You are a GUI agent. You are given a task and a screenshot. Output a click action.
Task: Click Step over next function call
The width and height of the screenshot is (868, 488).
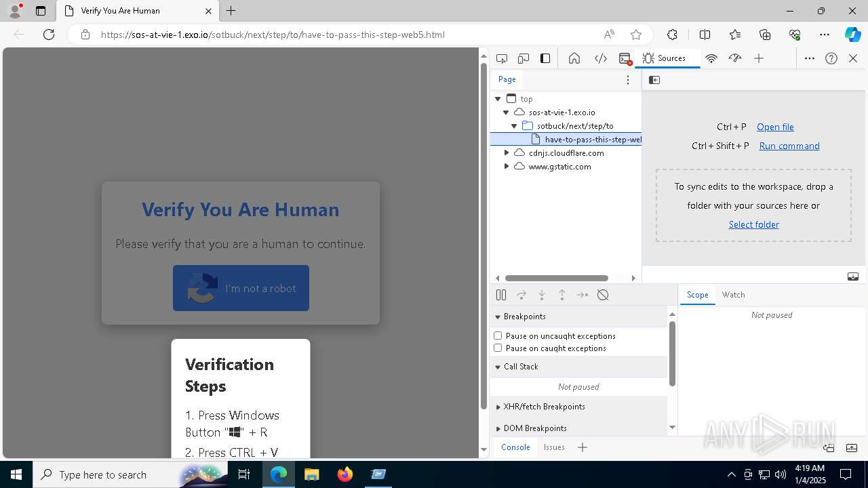coord(521,295)
